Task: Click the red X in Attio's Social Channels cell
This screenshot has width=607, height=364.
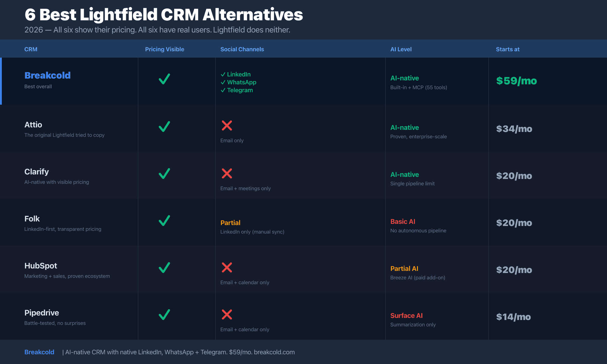Action: 227,125
